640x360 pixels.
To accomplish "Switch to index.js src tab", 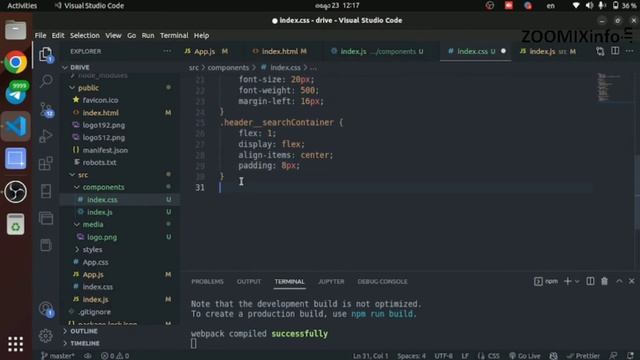I will [548, 51].
